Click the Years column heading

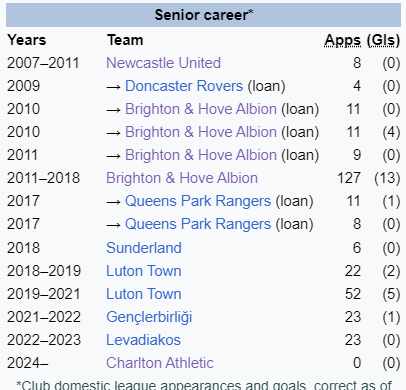(x=27, y=40)
